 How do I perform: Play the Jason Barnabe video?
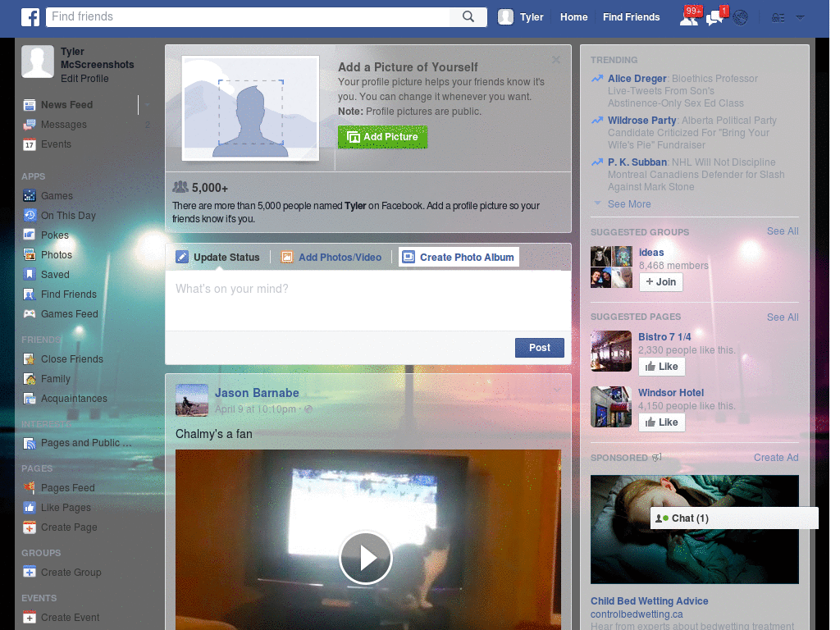[x=366, y=558]
